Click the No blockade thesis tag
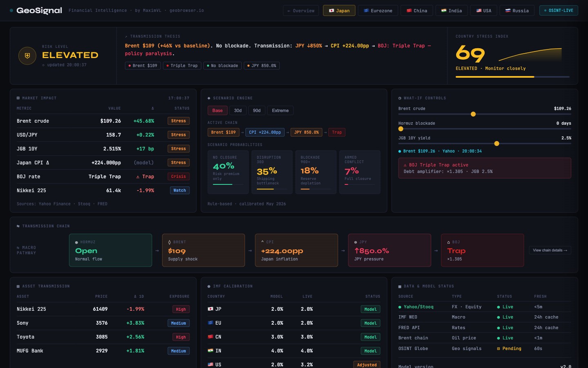This screenshot has height=368, width=588. [x=222, y=65]
